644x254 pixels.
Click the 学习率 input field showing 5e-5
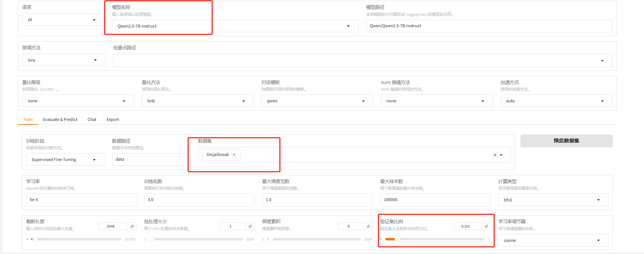[81, 200]
